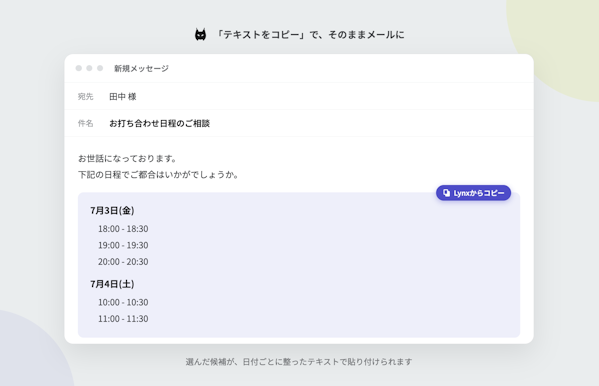Click the 7月3日(金) date heading
The height and width of the screenshot is (386, 599).
(112, 211)
